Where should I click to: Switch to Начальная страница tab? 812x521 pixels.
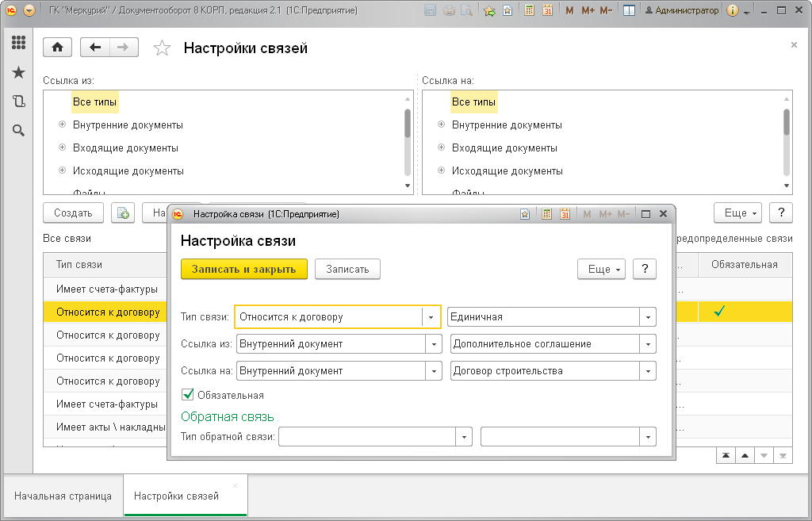pos(63,496)
